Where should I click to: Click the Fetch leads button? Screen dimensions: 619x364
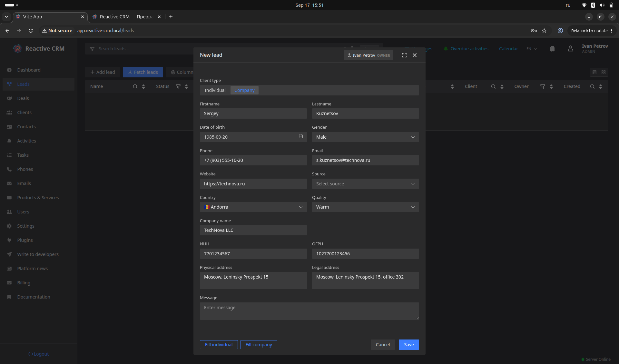pos(143,72)
